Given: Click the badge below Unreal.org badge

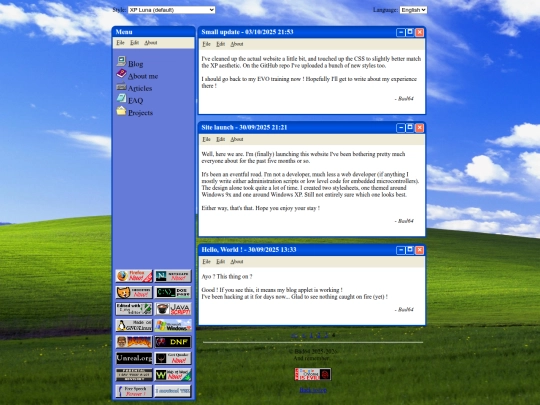Looking at the screenshot, I should pos(134,375).
